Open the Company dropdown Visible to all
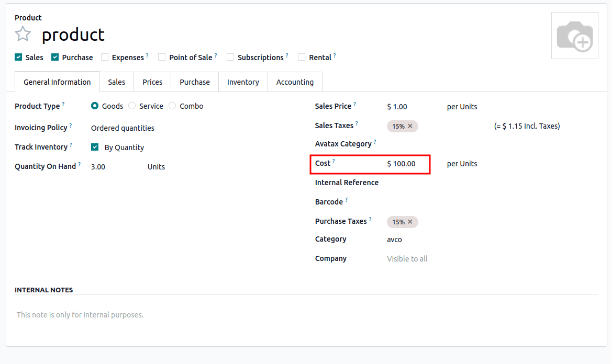611x364 pixels. click(x=407, y=259)
